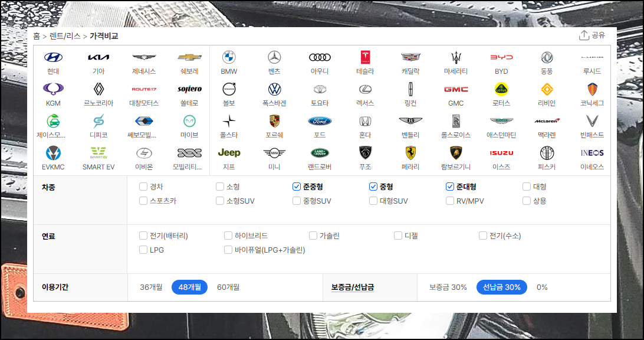This screenshot has width=644, height=340.
Task: Select the 선납금 30% option
Action: click(x=502, y=287)
